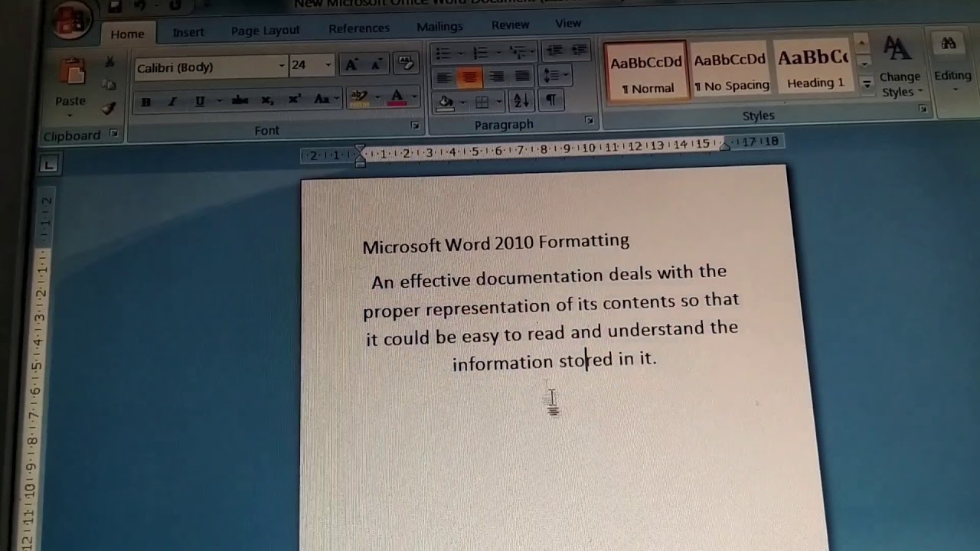Select the Format Painter brush
Viewport: 980px width, 551px height.
(x=108, y=108)
